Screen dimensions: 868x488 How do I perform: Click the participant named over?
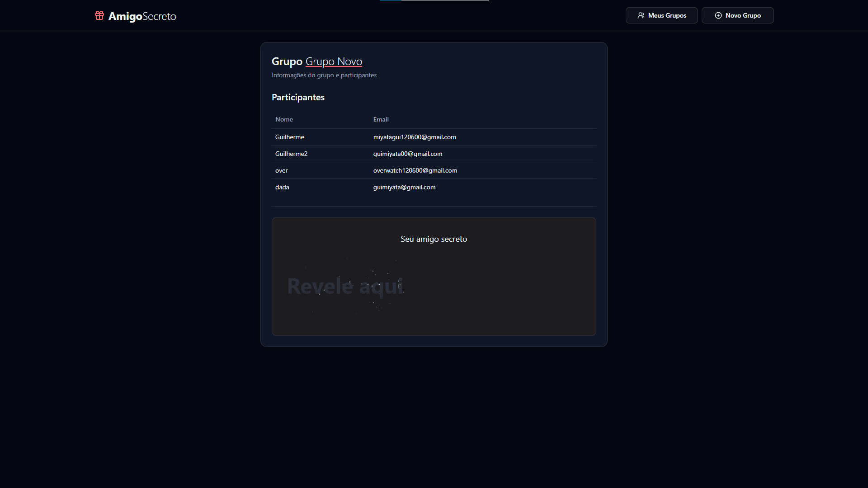(281, 170)
